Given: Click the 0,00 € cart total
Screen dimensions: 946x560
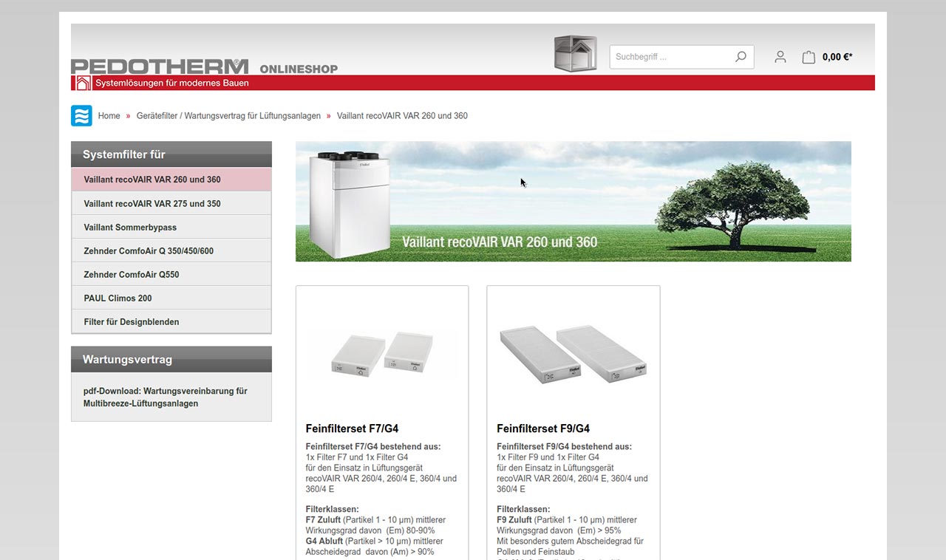Looking at the screenshot, I should click(x=837, y=57).
